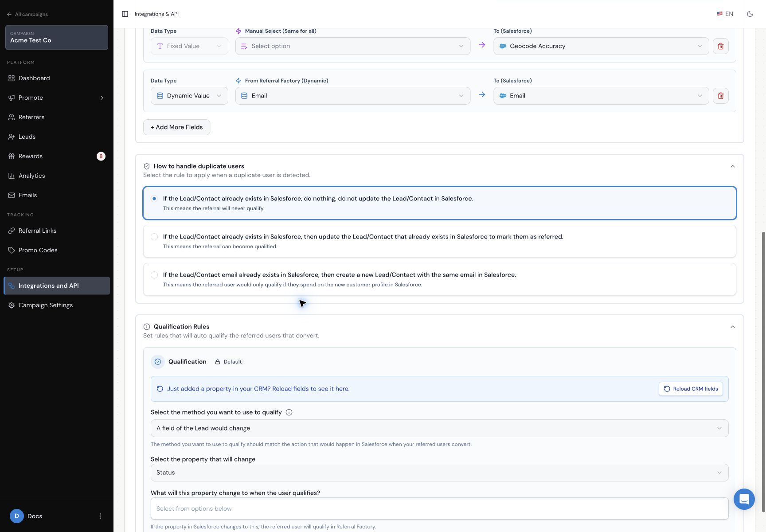
Task: Open the Select option dropdown
Action: point(353,46)
